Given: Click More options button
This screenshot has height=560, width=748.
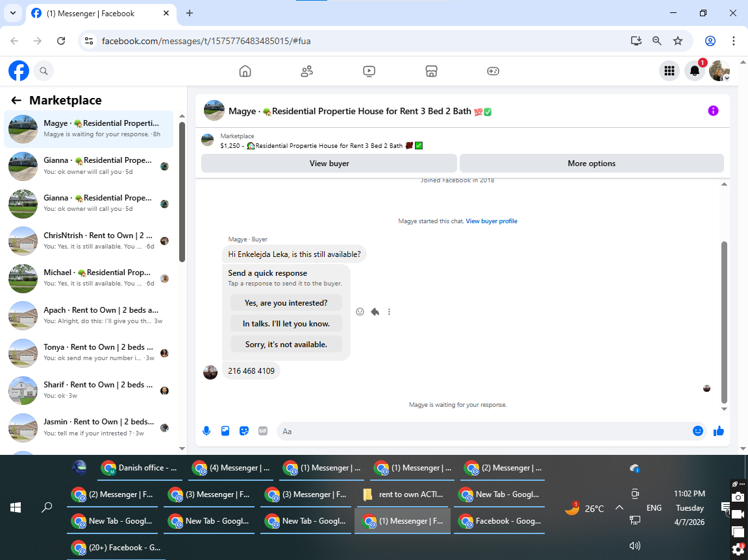Looking at the screenshot, I should coord(592,164).
